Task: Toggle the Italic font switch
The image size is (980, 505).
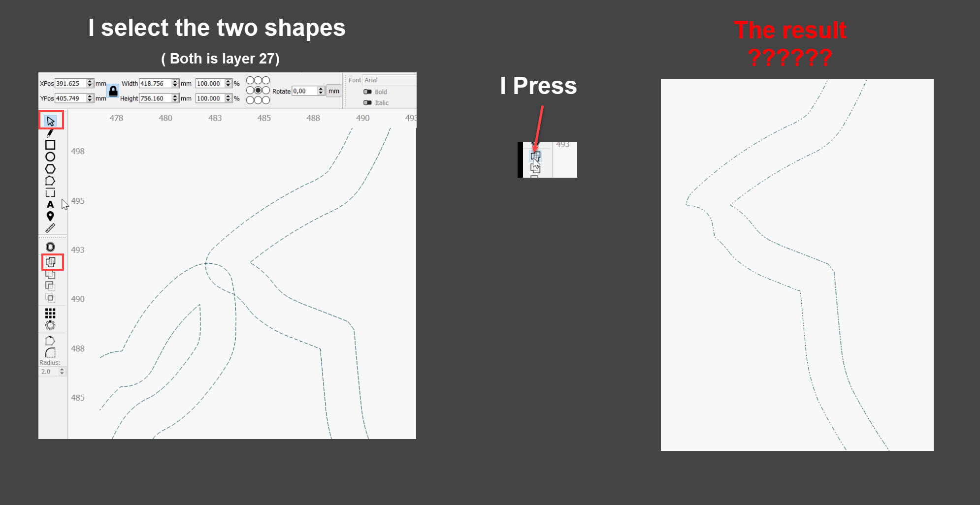Action: pyautogui.click(x=367, y=102)
